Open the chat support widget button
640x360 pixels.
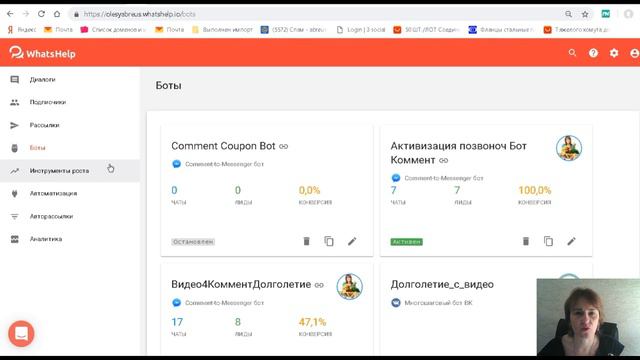(21, 333)
